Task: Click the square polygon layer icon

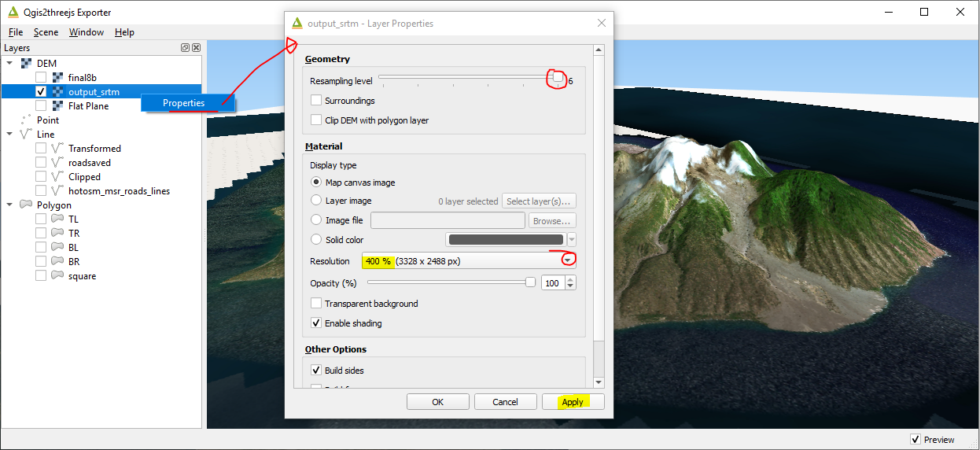Action: (x=57, y=276)
